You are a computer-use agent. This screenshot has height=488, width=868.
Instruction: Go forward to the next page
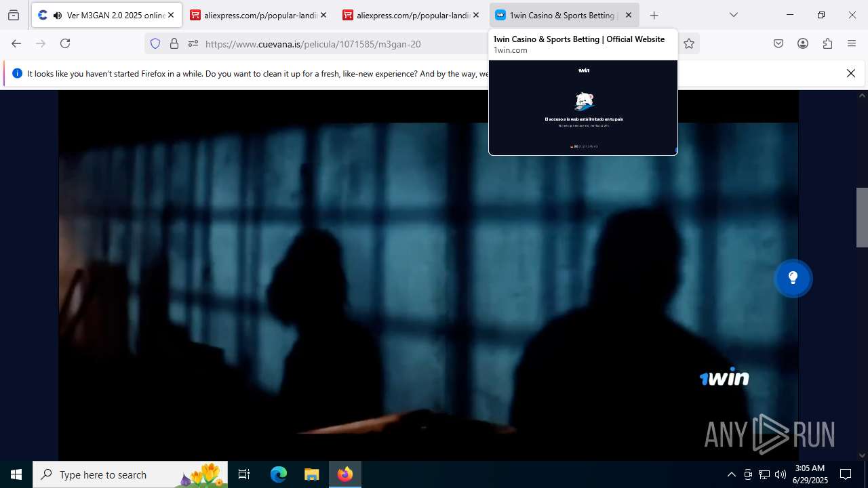(41, 43)
